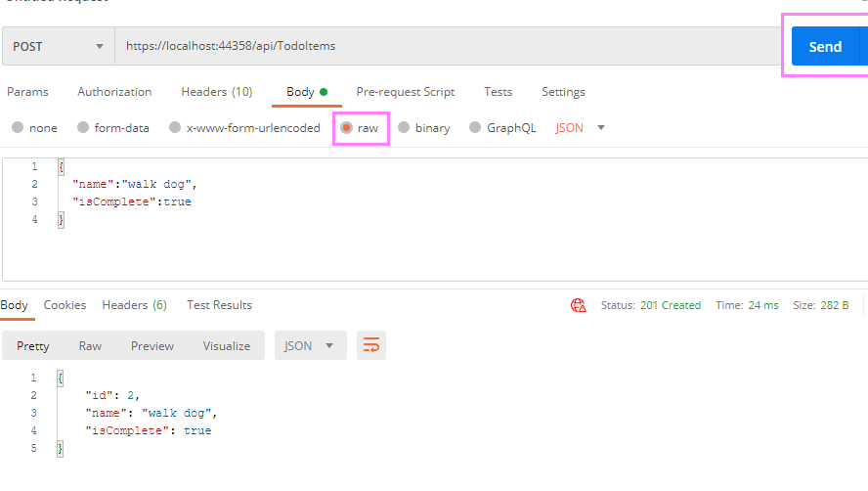The width and height of the screenshot is (868, 491).
Task: Open the orange JSON body format dropdown
Action: pyautogui.click(x=581, y=128)
